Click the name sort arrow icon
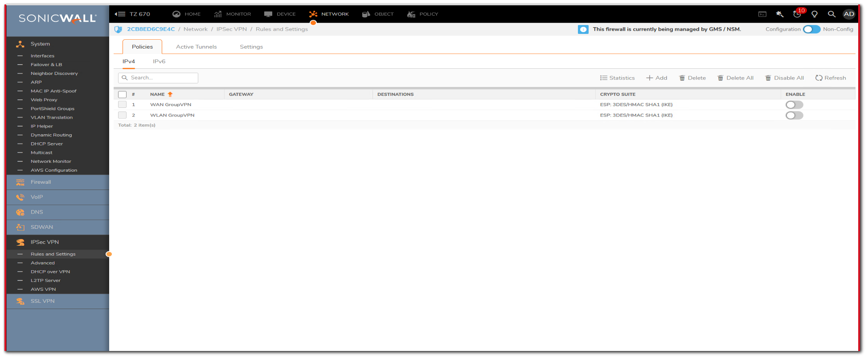The image size is (868, 359). (x=170, y=95)
